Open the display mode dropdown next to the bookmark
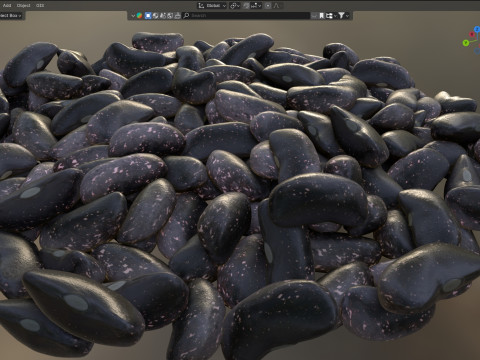 click(331, 16)
